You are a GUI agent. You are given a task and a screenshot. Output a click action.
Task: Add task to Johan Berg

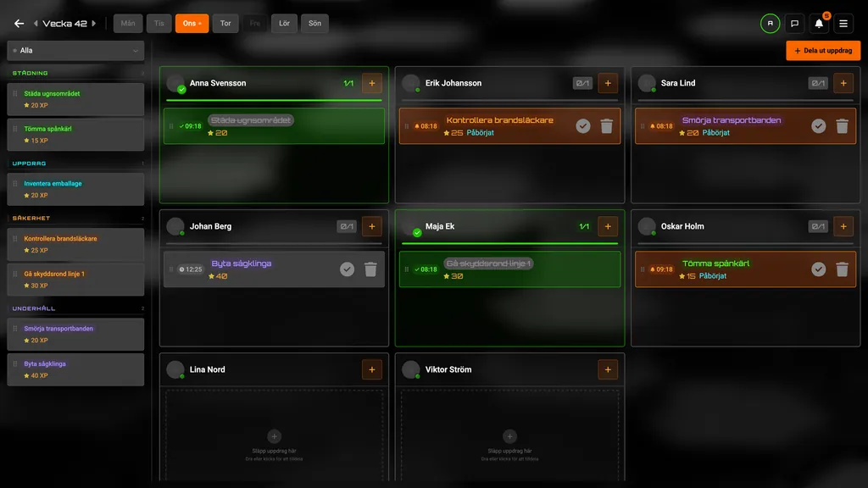[372, 226]
